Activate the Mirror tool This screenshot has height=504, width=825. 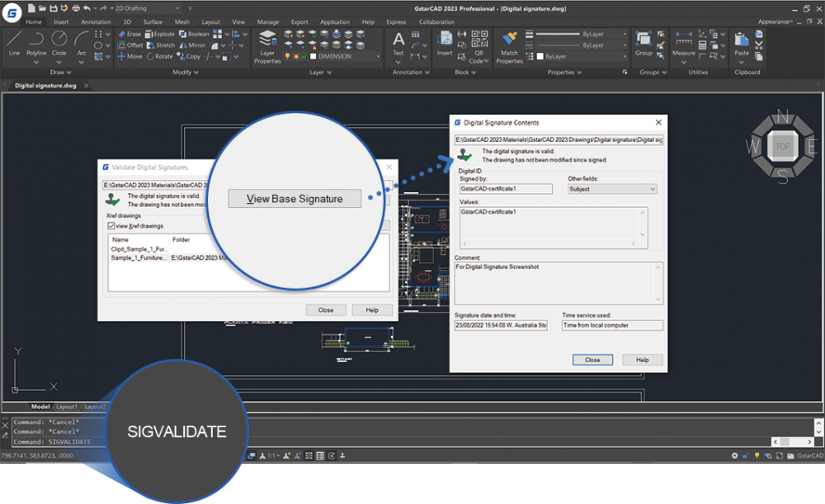[x=192, y=45]
